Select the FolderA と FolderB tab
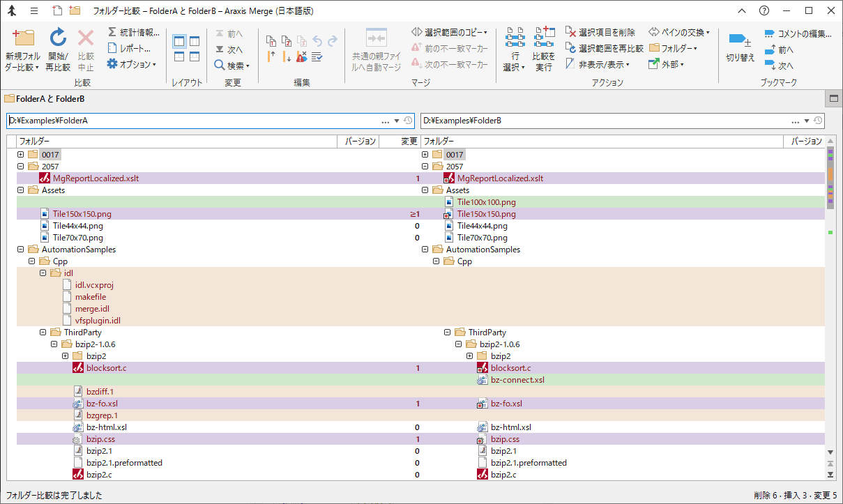Screen dimensions: 843x504 coord(45,98)
